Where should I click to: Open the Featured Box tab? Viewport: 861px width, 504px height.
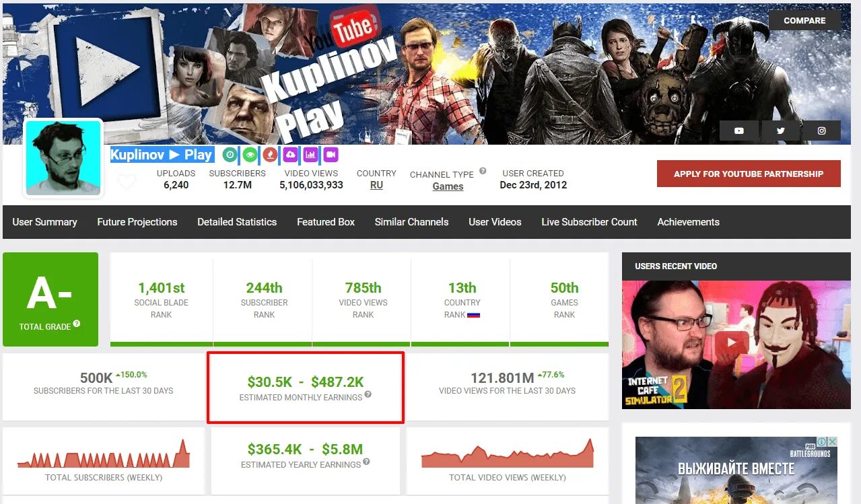click(326, 222)
